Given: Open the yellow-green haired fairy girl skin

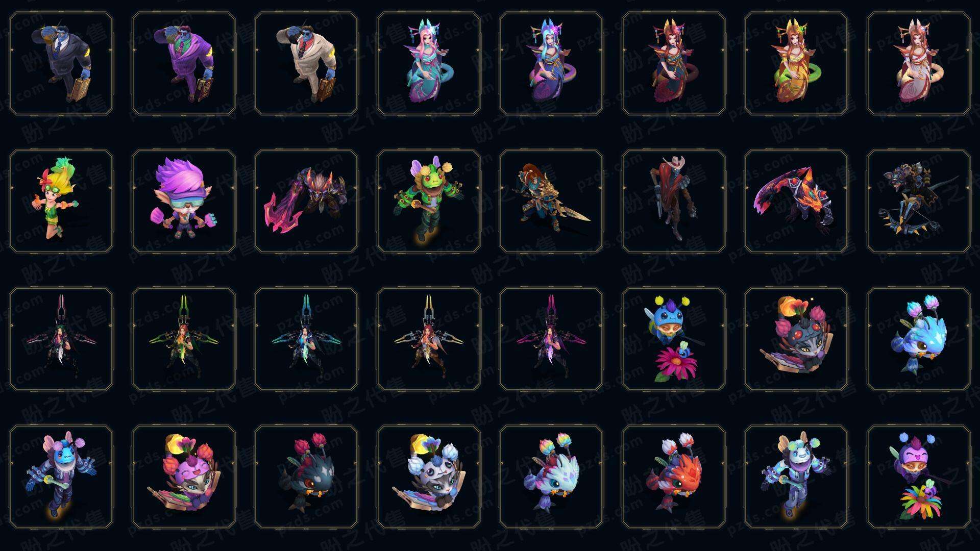Looking at the screenshot, I should pos(61,201).
